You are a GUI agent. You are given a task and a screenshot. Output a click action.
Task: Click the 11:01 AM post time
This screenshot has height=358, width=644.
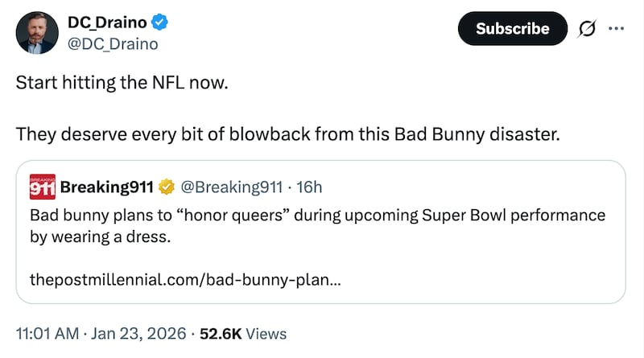46,333
